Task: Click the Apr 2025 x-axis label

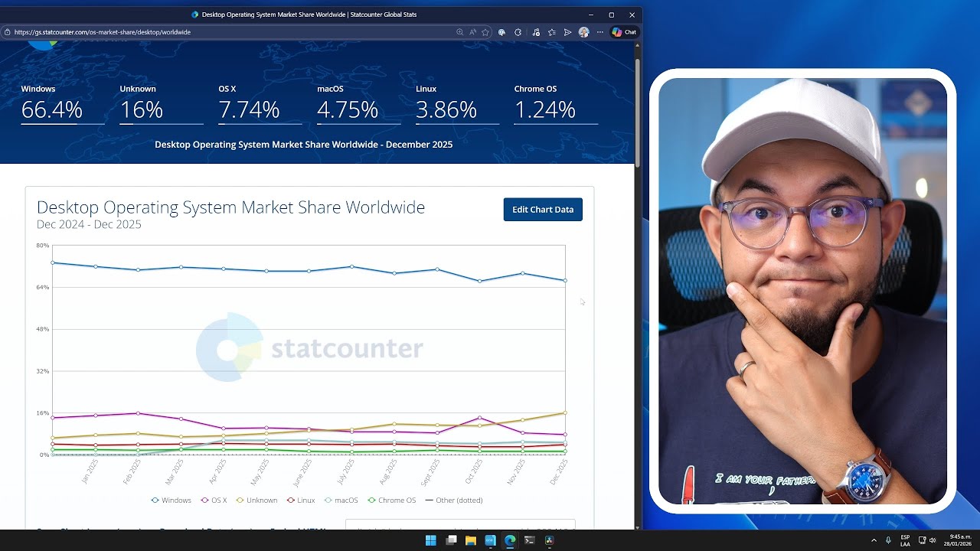Action: 218,471
